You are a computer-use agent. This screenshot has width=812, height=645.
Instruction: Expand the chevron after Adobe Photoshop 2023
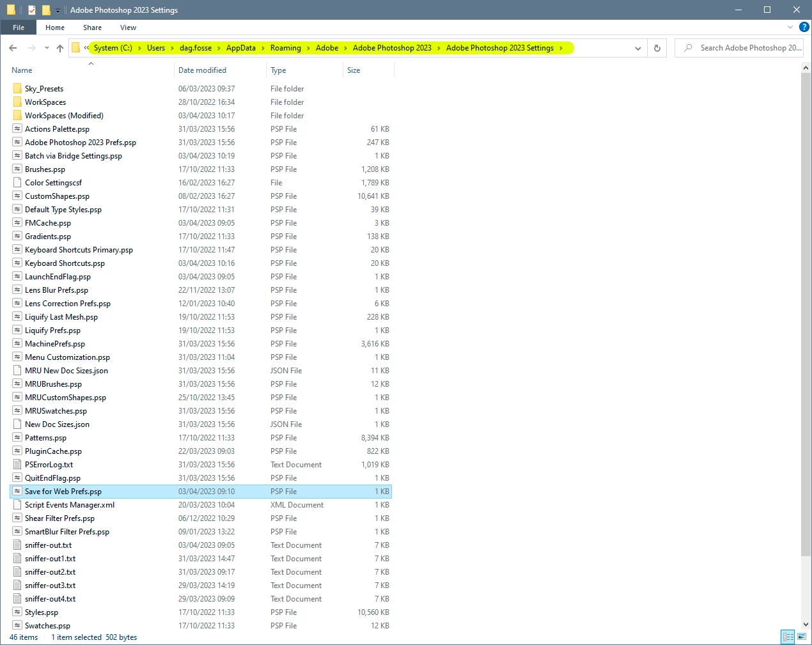tap(439, 48)
